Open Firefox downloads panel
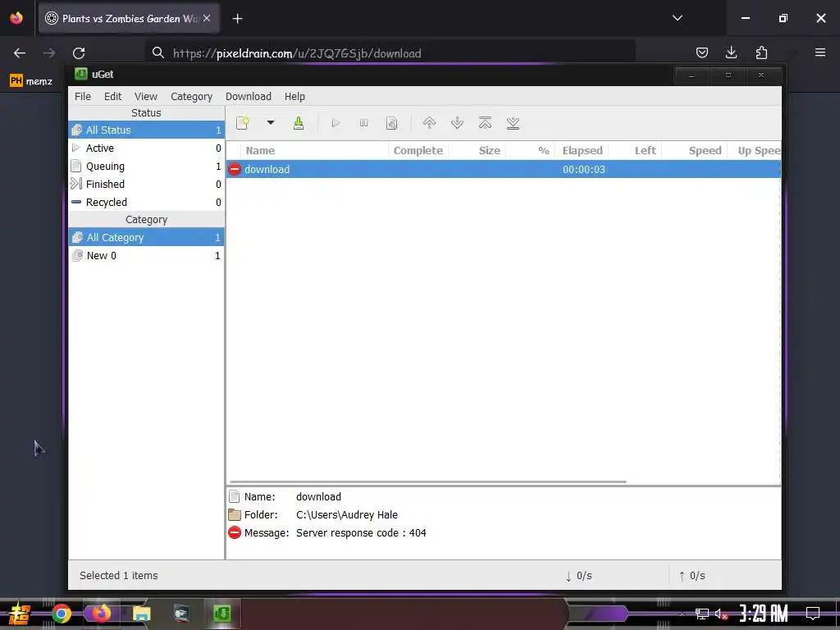 731,52
